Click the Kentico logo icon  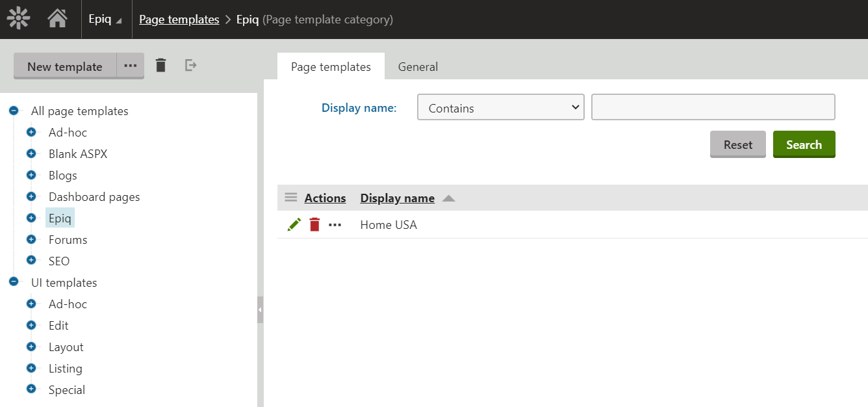[x=18, y=19]
